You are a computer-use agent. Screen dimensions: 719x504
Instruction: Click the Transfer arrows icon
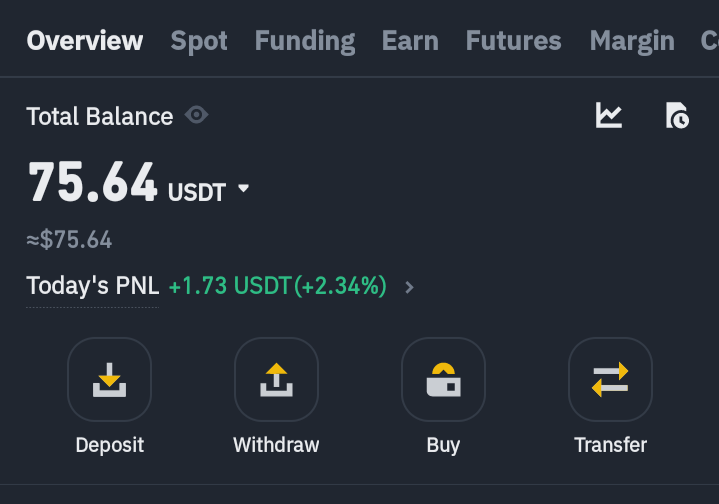point(610,379)
